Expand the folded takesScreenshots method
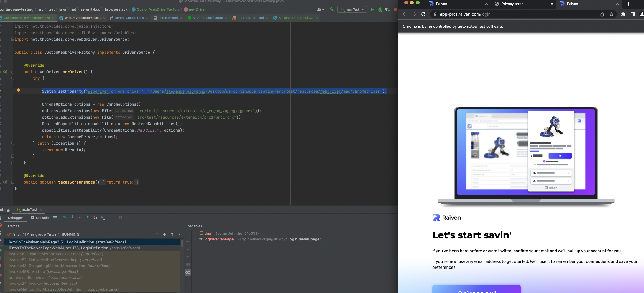This screenshot has width=644, height=293. [13, 182]
